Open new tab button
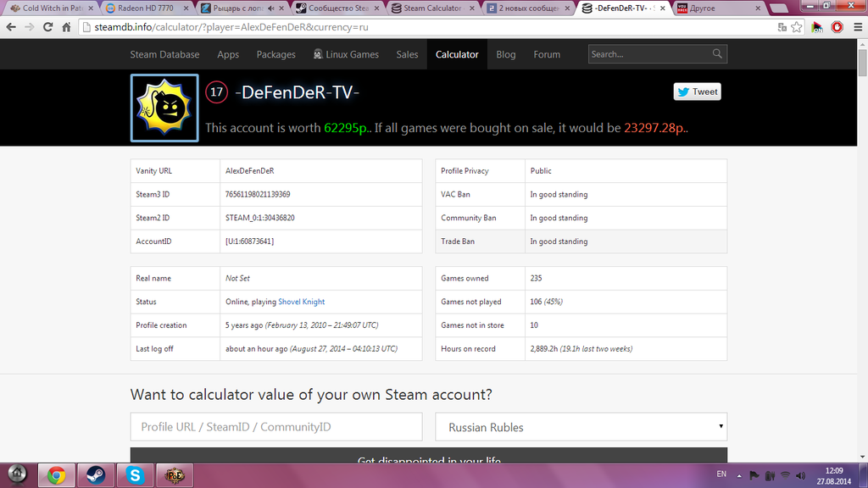Screen dimensions: 868x488 779,8
